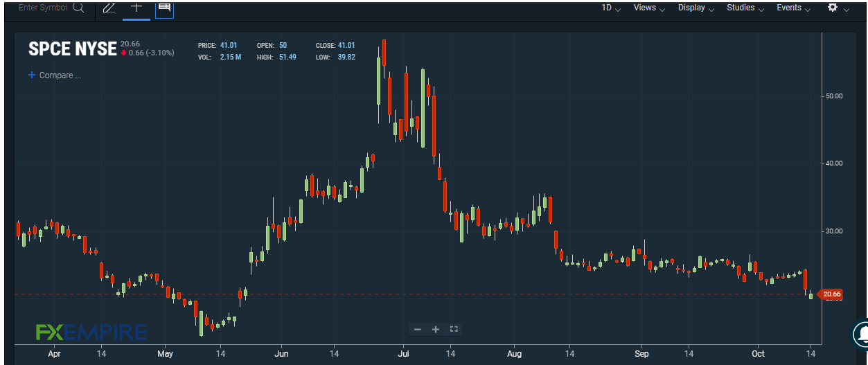This screenshot has width=868, height=365.
Task: Click the 50.00 price axis label
Action: [x=834, y=96]
